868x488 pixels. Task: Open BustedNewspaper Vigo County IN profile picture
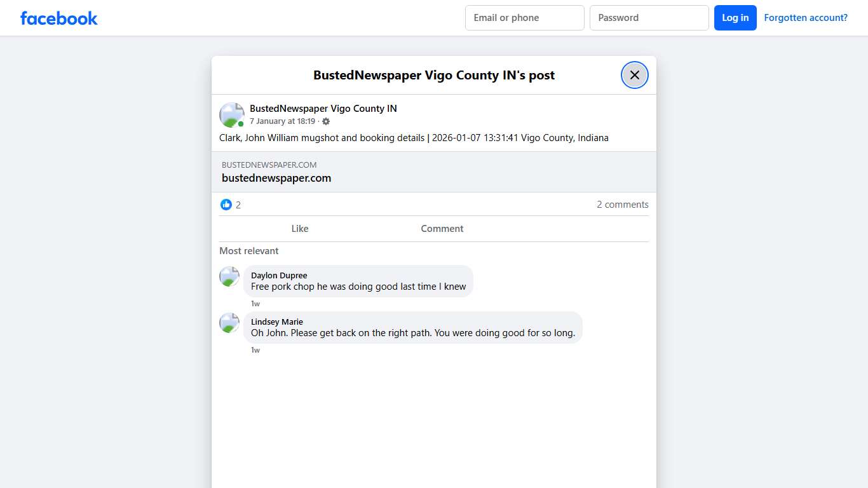pyautogui.click(x=231, y=115)
